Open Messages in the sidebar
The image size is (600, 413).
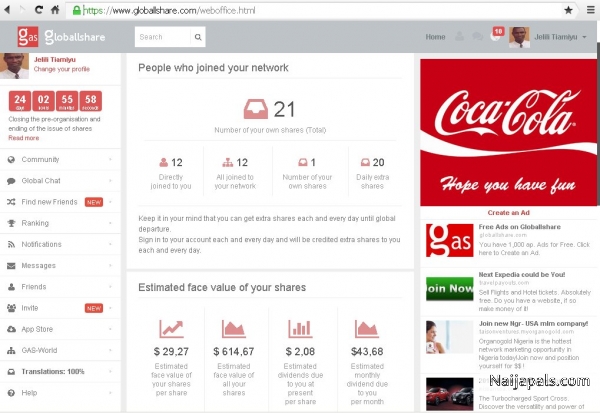click(60, 266)
